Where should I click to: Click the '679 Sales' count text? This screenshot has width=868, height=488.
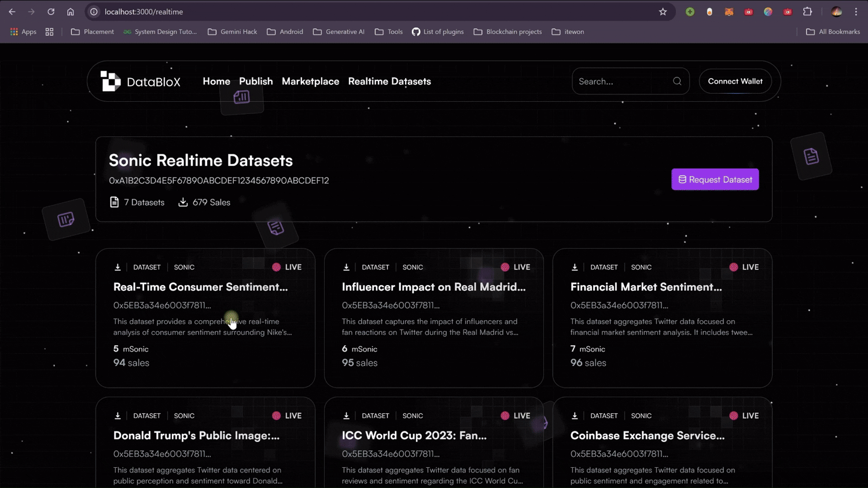tap(211, 202)
